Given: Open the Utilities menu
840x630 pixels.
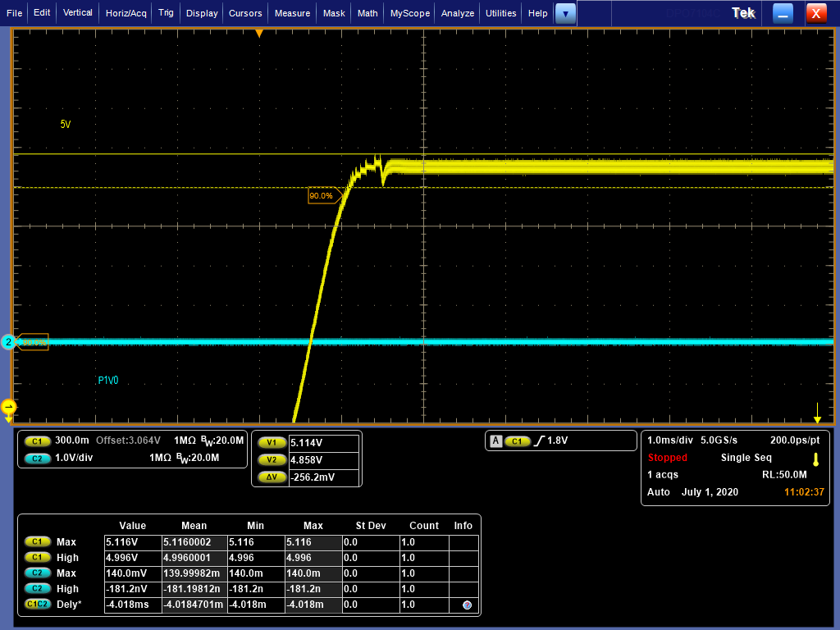Looking at the screenshot, I should click(501, 13).
